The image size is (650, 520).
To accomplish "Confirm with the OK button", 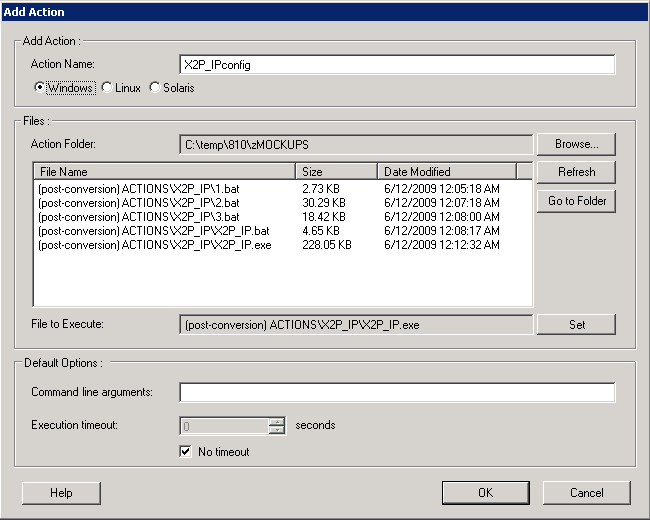I will pos(485,493).
